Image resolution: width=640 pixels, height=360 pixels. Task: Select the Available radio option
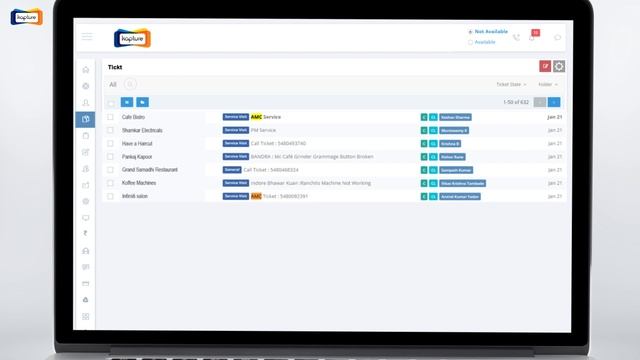(470, 42)
